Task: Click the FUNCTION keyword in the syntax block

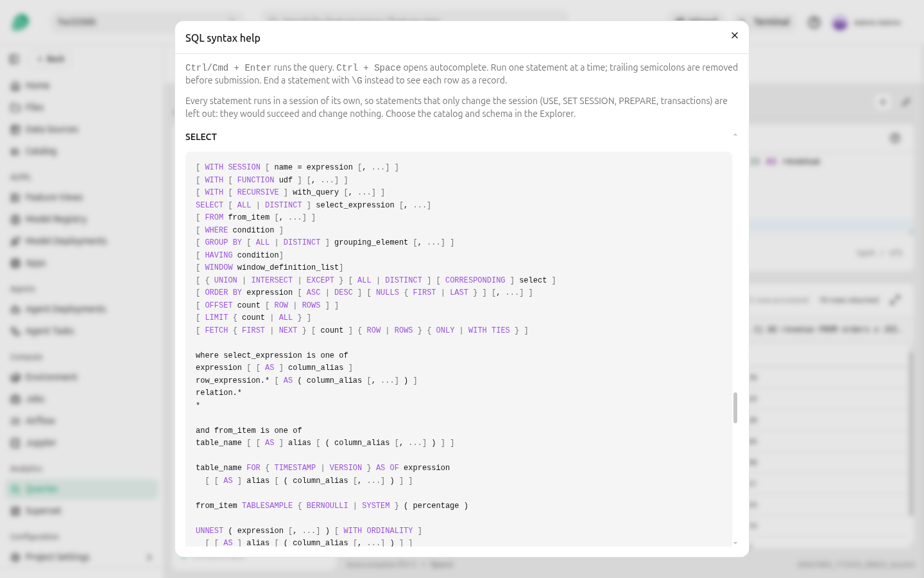Action: tap(256, 180)
